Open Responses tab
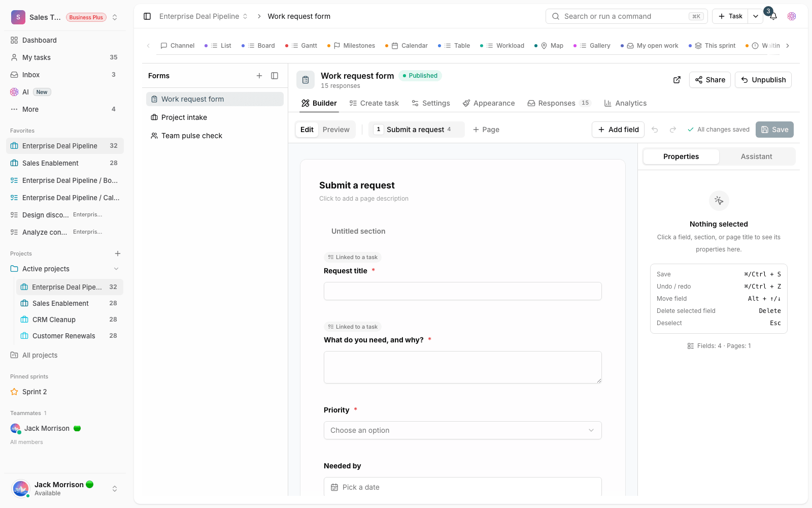The height and width of the screenshot is (508, 812). [559, 103]
